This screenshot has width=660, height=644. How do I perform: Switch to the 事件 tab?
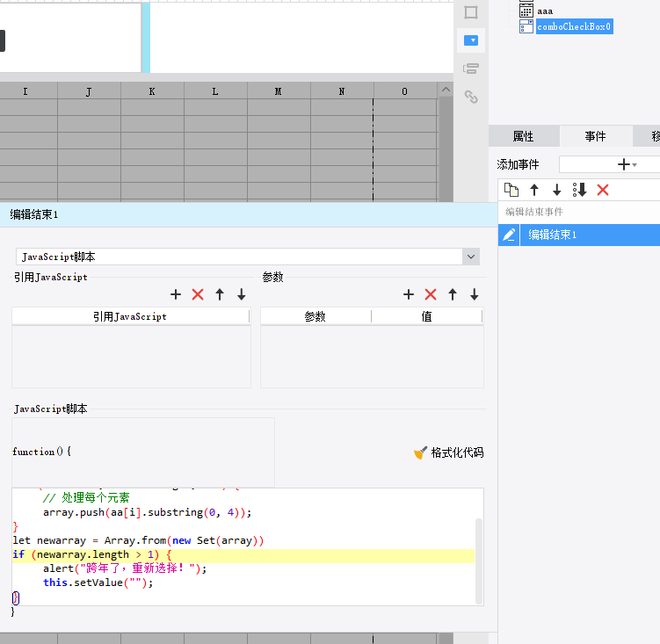pyautogui.click(x=595, y=136)
